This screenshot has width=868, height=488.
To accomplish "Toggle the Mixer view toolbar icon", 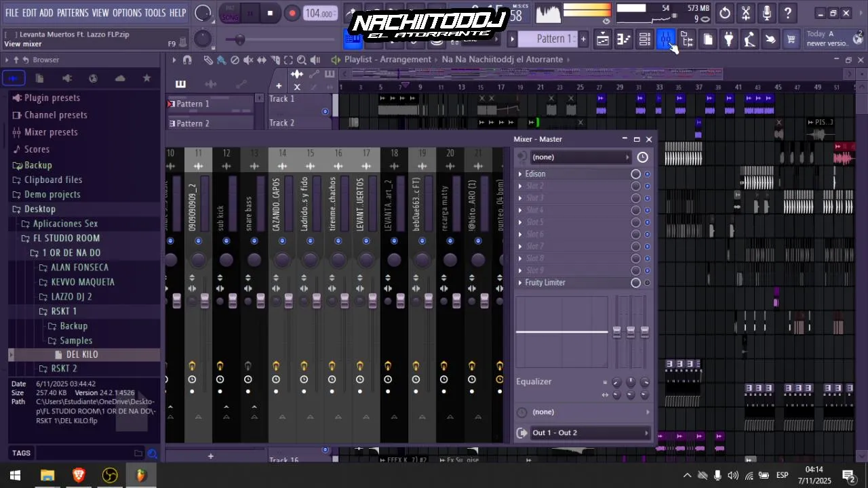I will coord(665,40).
